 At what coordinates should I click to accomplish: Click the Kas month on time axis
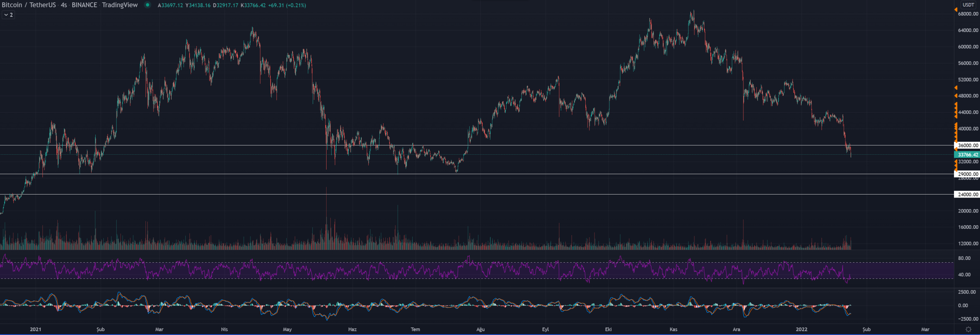click(673, 329)
